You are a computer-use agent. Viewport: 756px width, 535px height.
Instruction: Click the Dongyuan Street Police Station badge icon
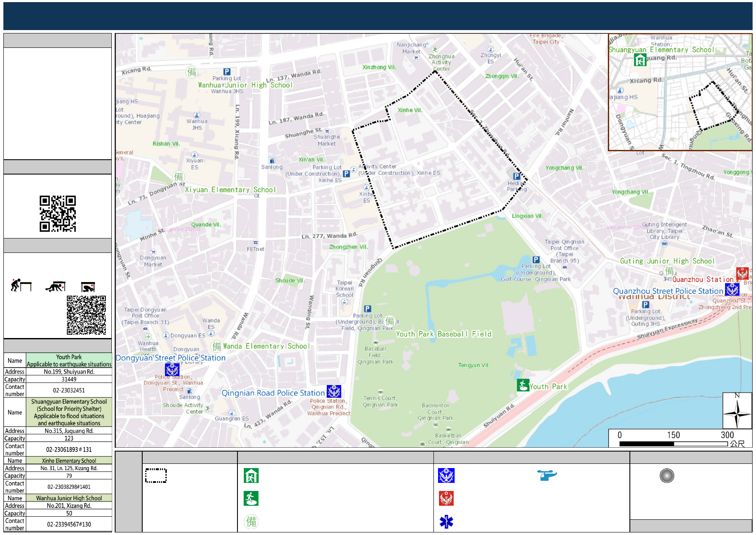pyautogui.click(x=172, y=369)
